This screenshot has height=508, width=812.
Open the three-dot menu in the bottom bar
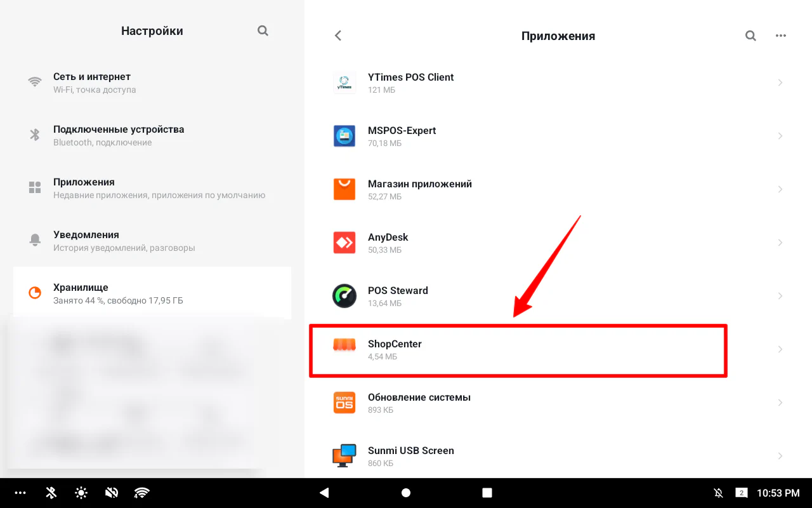click(x=20, y=493)
